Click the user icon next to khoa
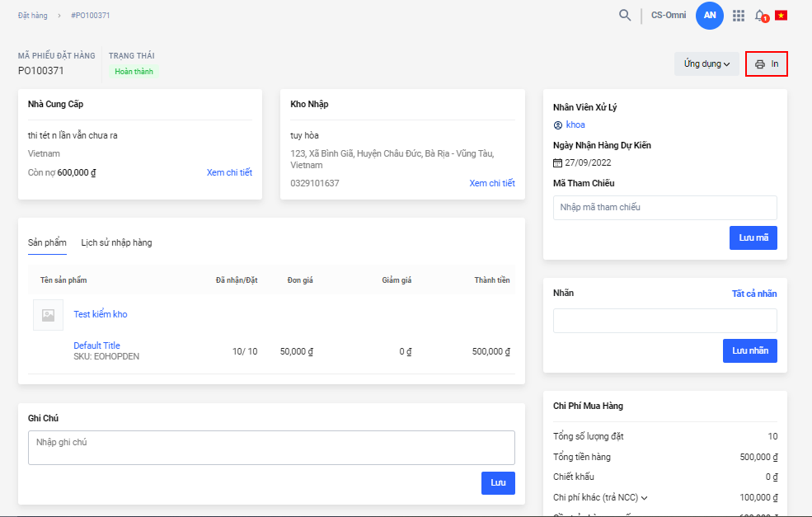The image size is (812, 517). (x=558, y=125)
